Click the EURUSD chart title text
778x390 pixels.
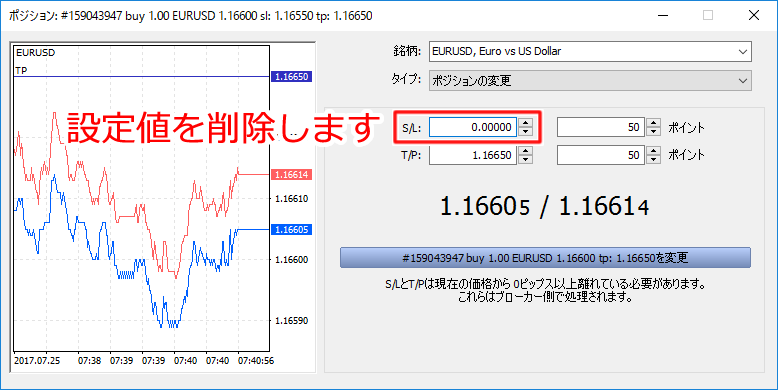(35, 53)
